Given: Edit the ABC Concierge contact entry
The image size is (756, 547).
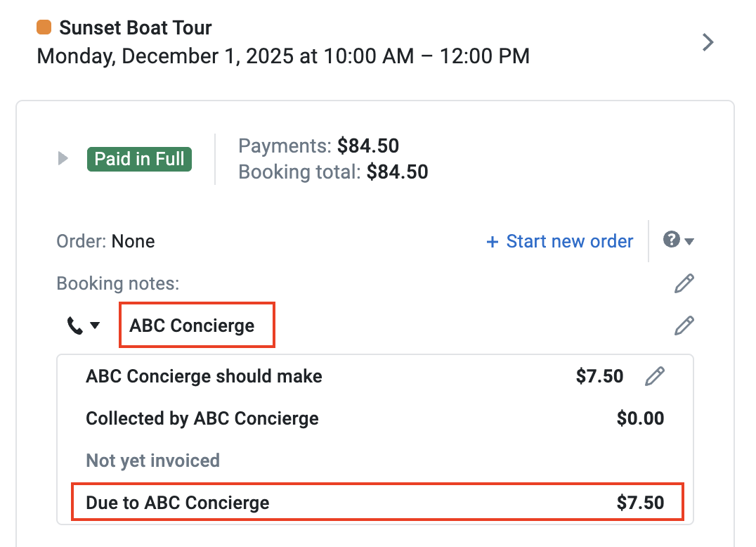Looking at the screenshot, I should (x=684, y=325).
